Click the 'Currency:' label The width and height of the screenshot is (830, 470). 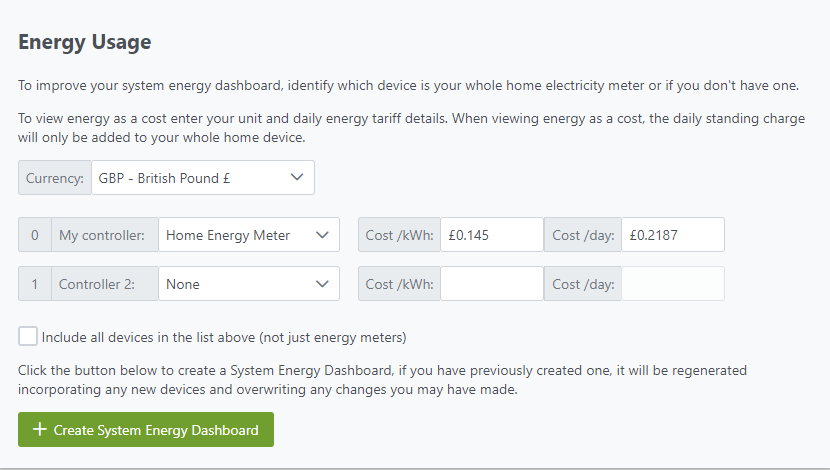55,177
